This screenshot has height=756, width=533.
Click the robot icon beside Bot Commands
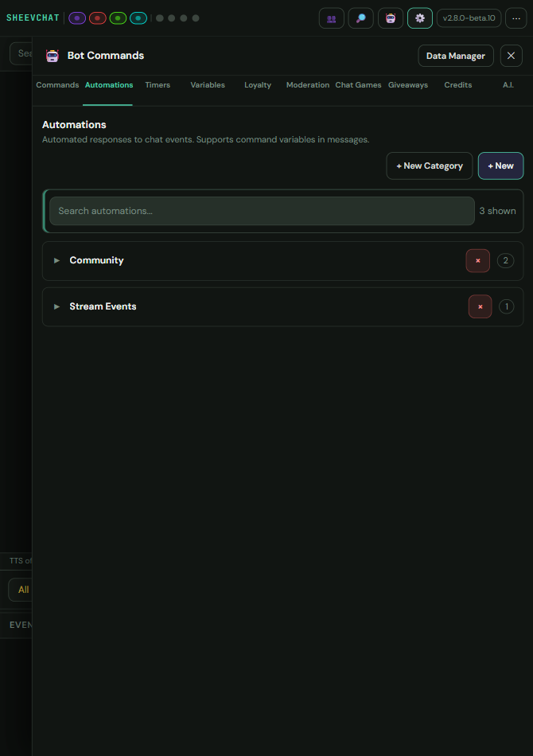coord(52,56)
